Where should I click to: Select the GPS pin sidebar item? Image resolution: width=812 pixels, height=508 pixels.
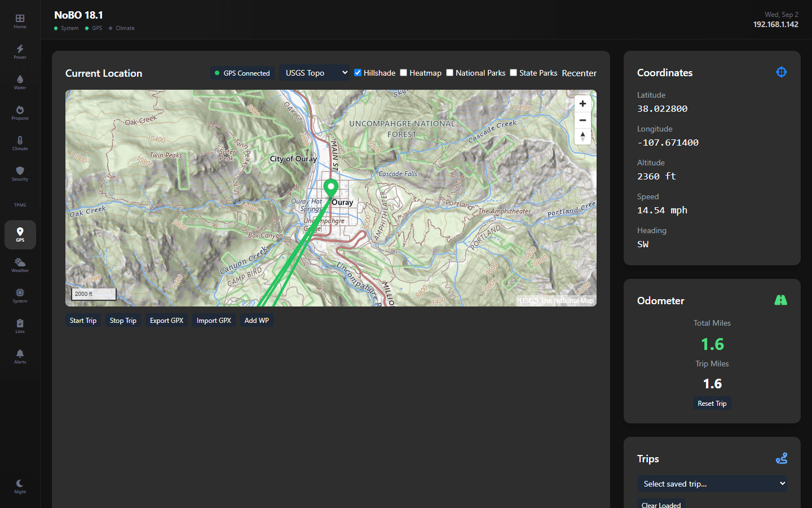(20, 235)
